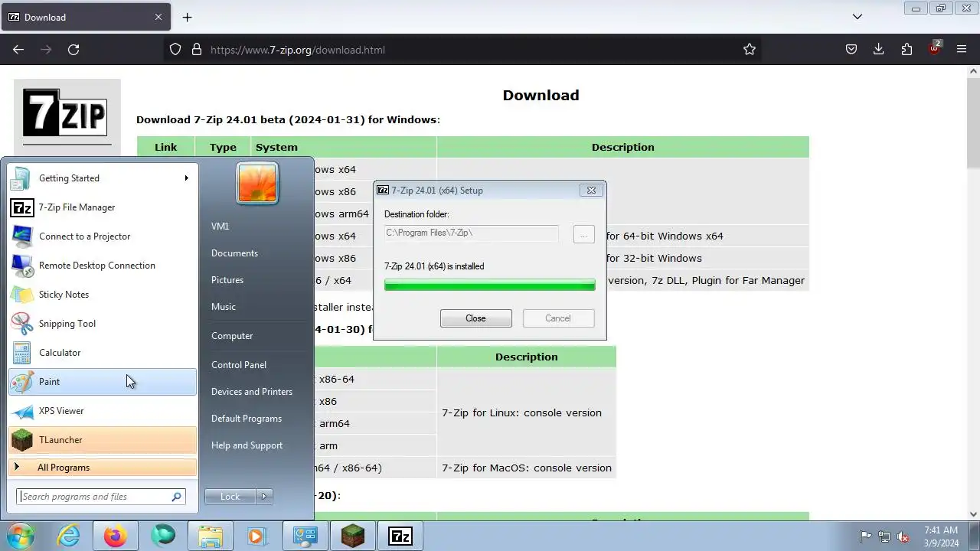
Task: Open Windows Media Player taskbar icon
Action: pyautogui.click(x=256, y=536)
